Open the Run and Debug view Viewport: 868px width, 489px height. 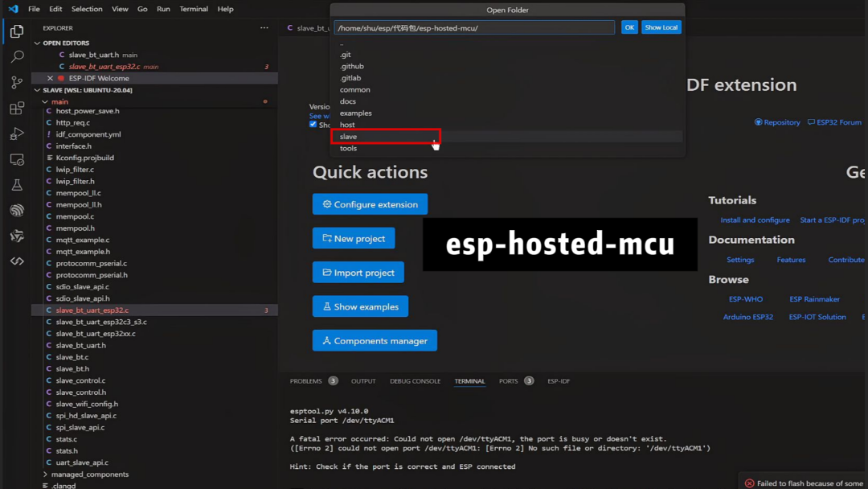17,134
